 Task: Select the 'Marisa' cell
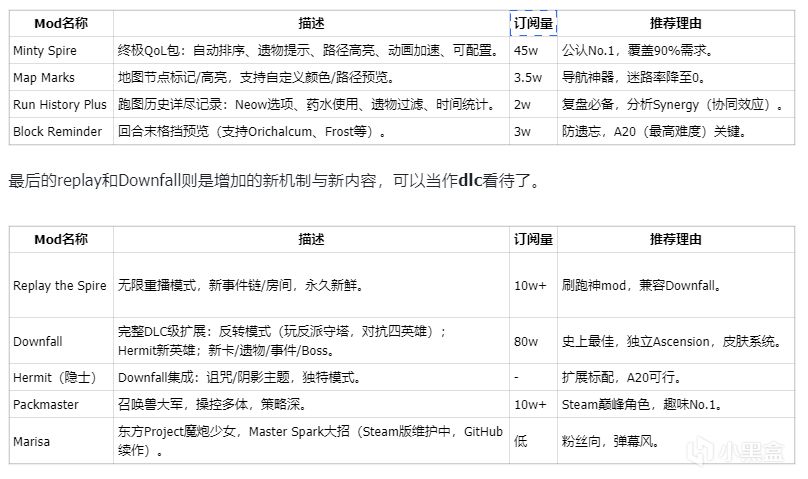[x=61, y=441]
